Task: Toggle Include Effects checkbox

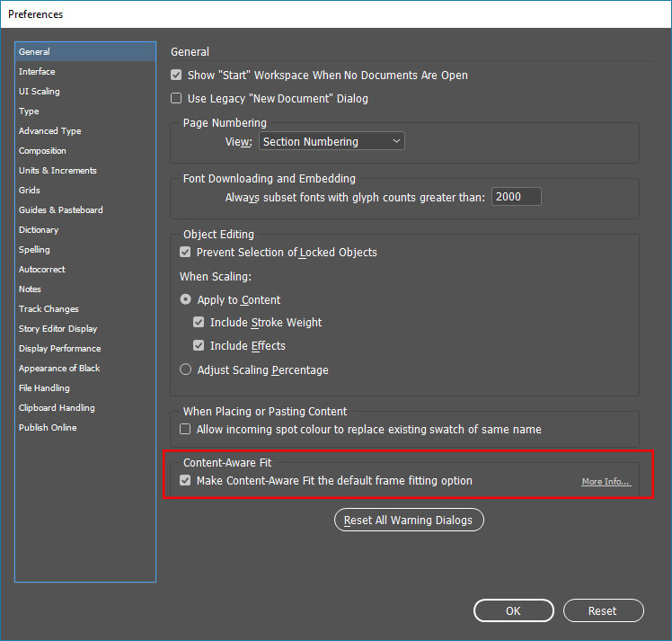Action: [x=199, y=345]
